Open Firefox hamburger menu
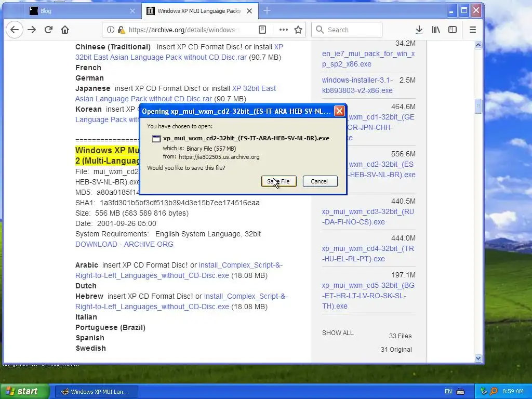This screenshot has height=399, width=532. point(473,30)
